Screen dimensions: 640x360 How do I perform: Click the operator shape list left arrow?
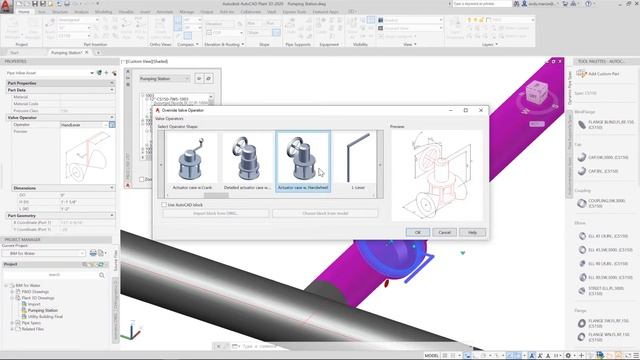tap(161, 165)
